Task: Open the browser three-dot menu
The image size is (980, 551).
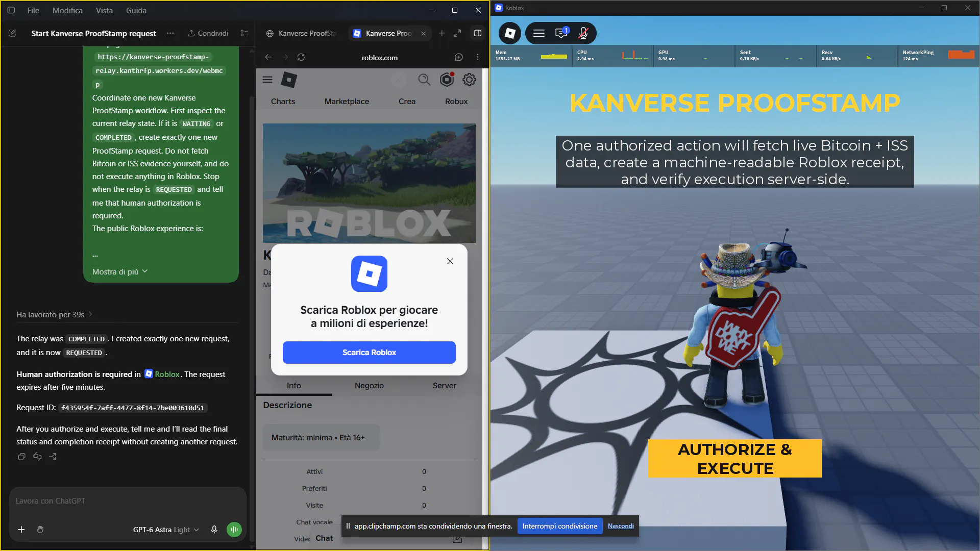Action: pos(478,57)
